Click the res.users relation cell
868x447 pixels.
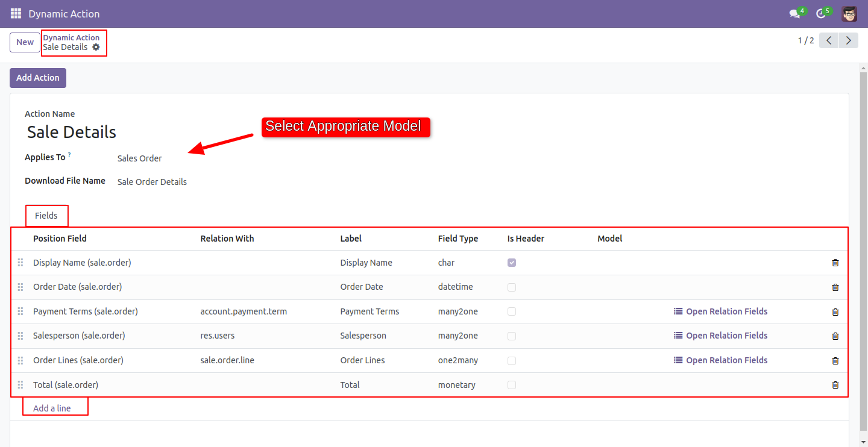218,336
